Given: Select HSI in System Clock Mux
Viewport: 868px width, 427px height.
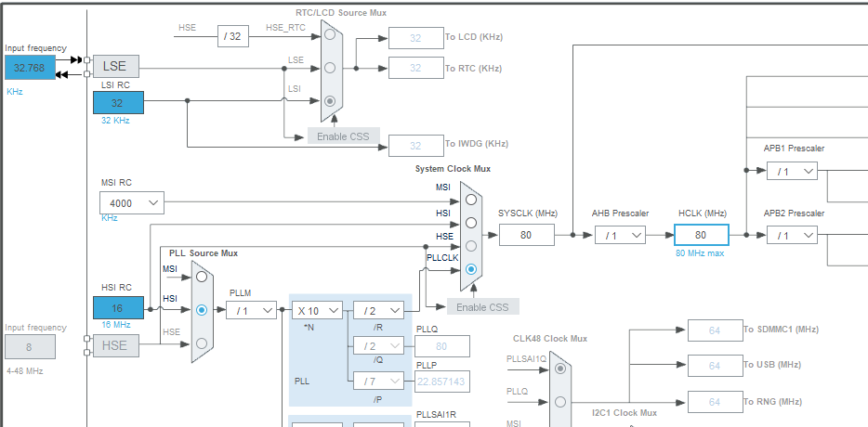Looking at the screenshot, I should click(470, 223).
